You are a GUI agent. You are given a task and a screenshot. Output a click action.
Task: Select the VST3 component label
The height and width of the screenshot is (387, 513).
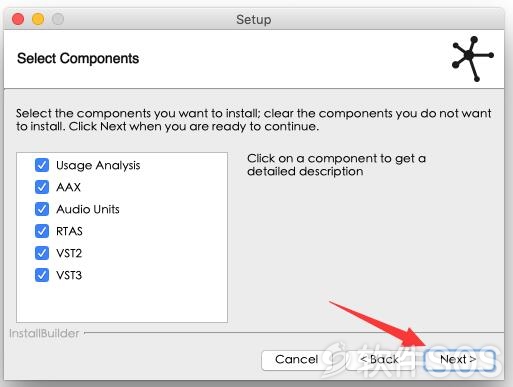pyautogui.click(x=69, y=275)
